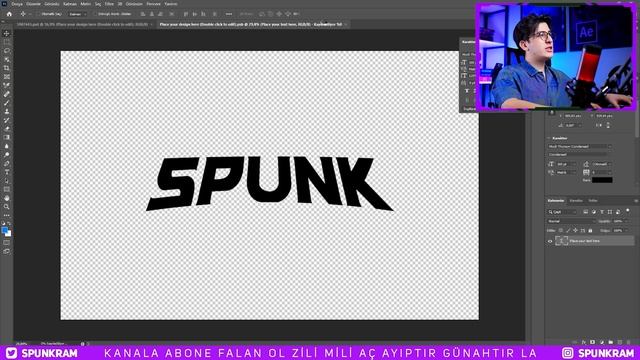The width and height of the screenshot is (640, 360).
Task: Click the filter for shape layers icon
Action: [610, 212]
